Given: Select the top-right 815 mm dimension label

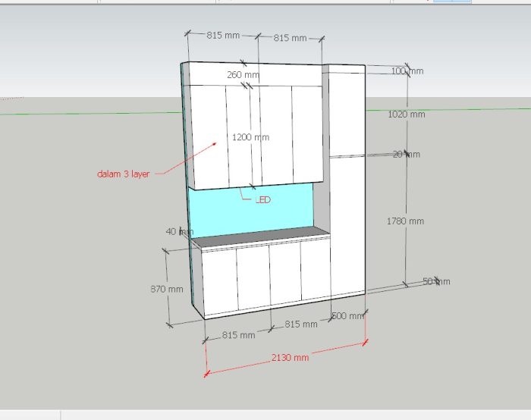Looking at the screenshot, I should click(290, 38).
